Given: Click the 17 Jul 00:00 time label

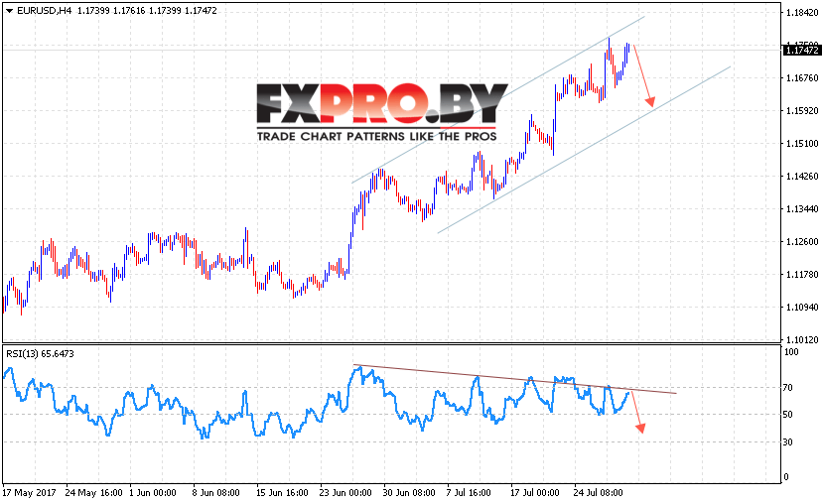Looking at the screenshot, I should [535, 493].
